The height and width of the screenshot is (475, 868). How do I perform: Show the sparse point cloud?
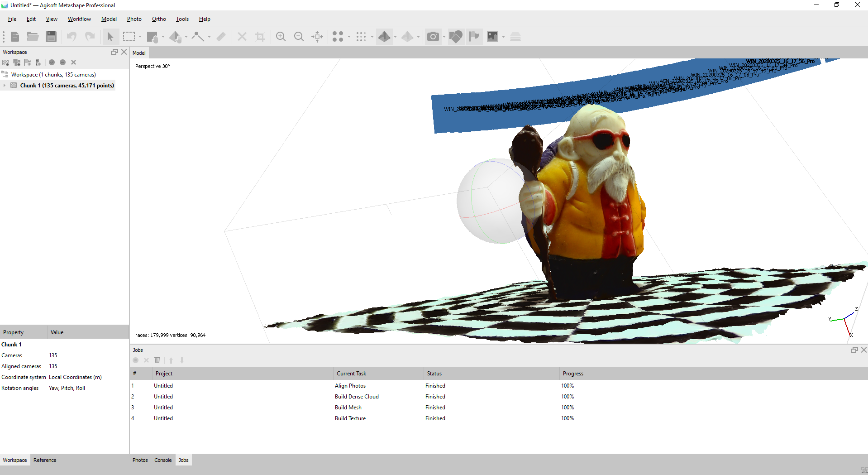(x=338, y=37)
